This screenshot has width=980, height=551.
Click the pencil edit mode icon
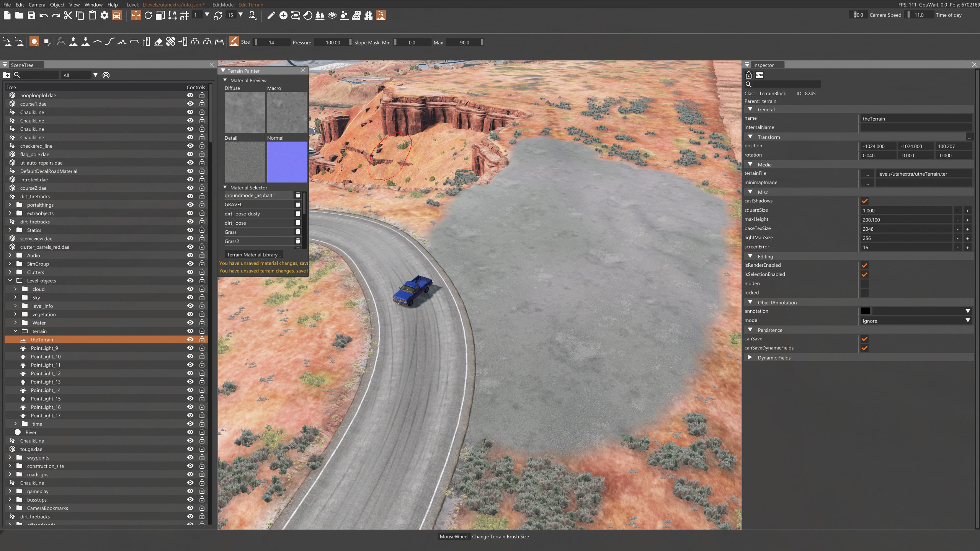pos(271,15)
